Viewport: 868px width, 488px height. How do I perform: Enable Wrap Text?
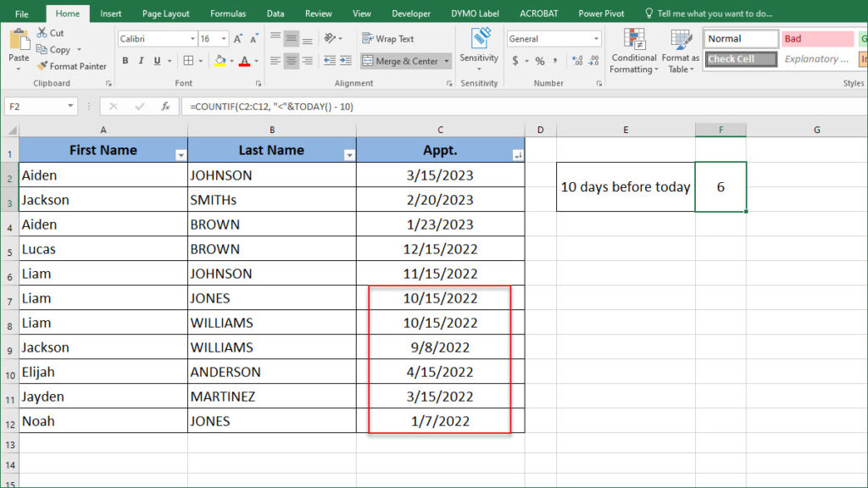click(386, 38)
